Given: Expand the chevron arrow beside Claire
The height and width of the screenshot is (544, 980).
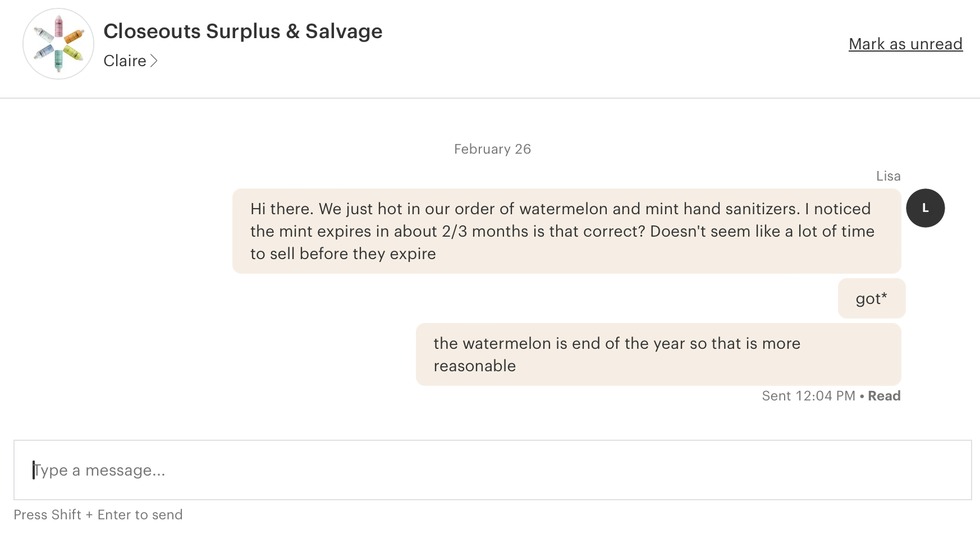Looking at the screenshot, I should (x=154, y=61).
